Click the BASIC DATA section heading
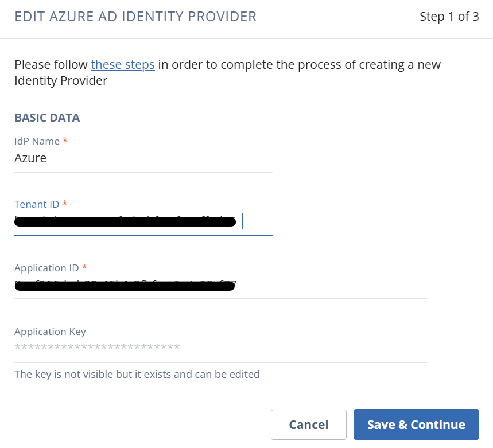This screenshot has width=493, height=448. point(47,118)
